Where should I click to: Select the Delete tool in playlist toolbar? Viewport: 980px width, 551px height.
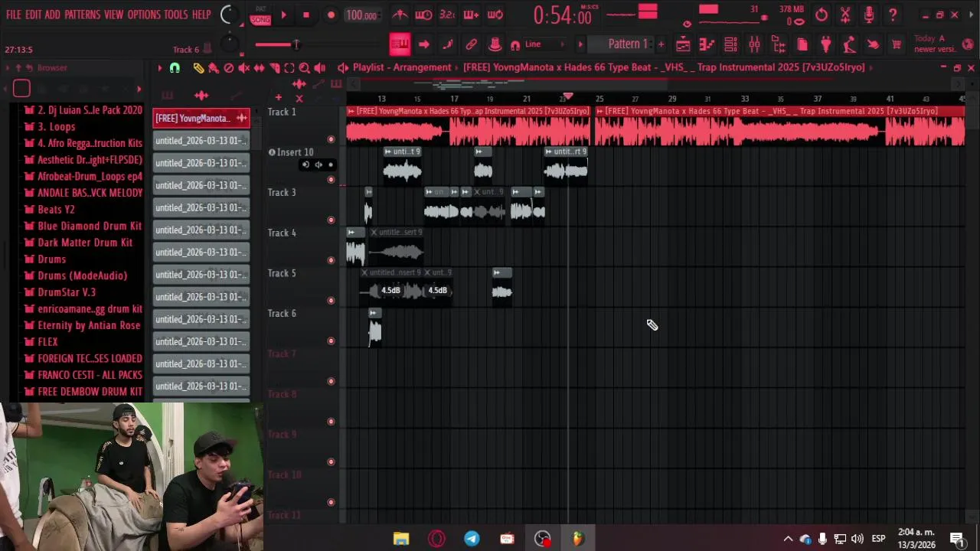click(x=228, y=68)
